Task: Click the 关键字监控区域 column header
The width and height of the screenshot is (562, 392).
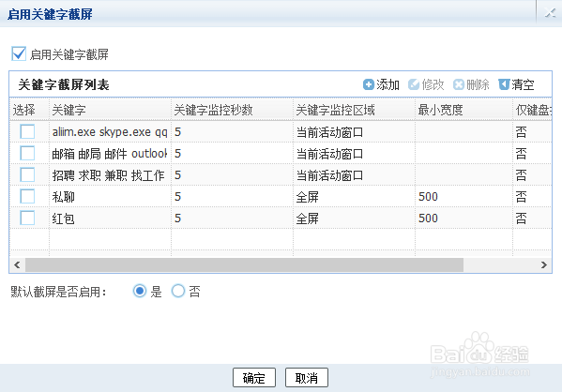Action: (354, 110)
